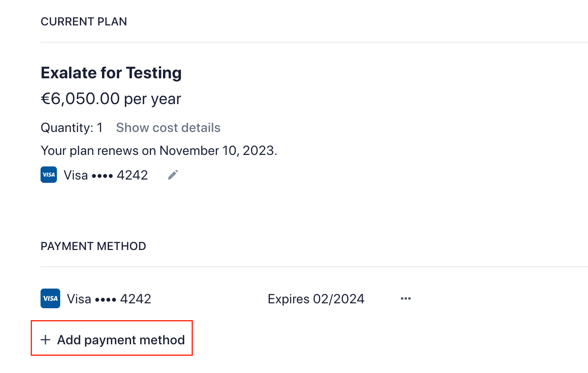Image resolution: width=588 pixels, height=373 pixels.
Task: Open the three-dot menu for the Visa card
Action: 405,298
